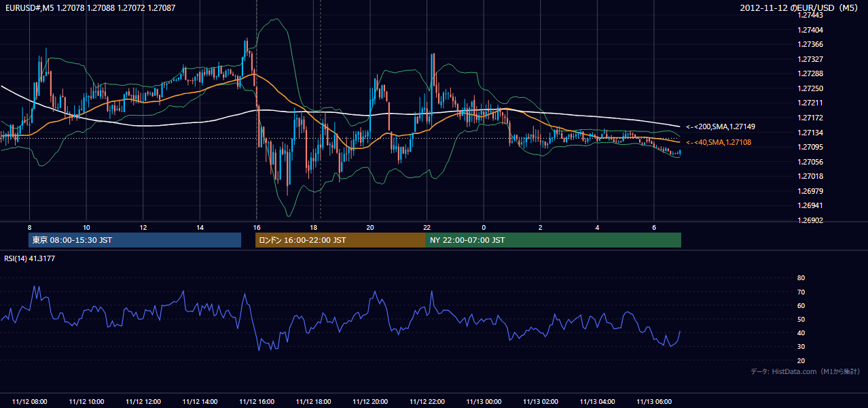Screen dimensions: 868x408
Task: Click the <-<40,SMA,1.27108 label
Action: click(719, 142)
